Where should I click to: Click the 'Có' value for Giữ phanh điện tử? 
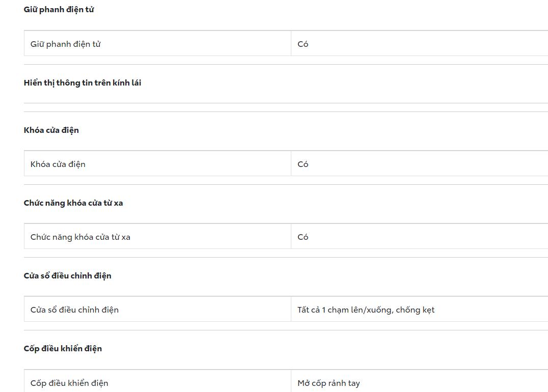303,44
